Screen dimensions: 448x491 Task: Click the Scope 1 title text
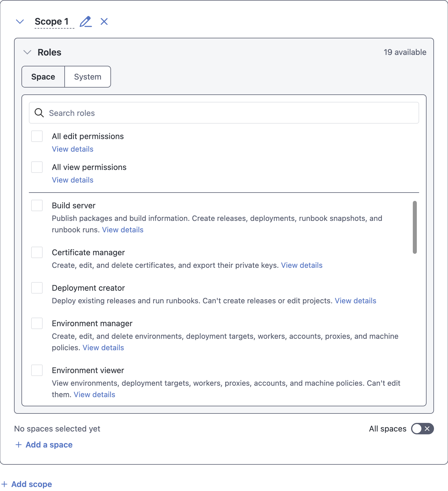(x=51, y=21)
